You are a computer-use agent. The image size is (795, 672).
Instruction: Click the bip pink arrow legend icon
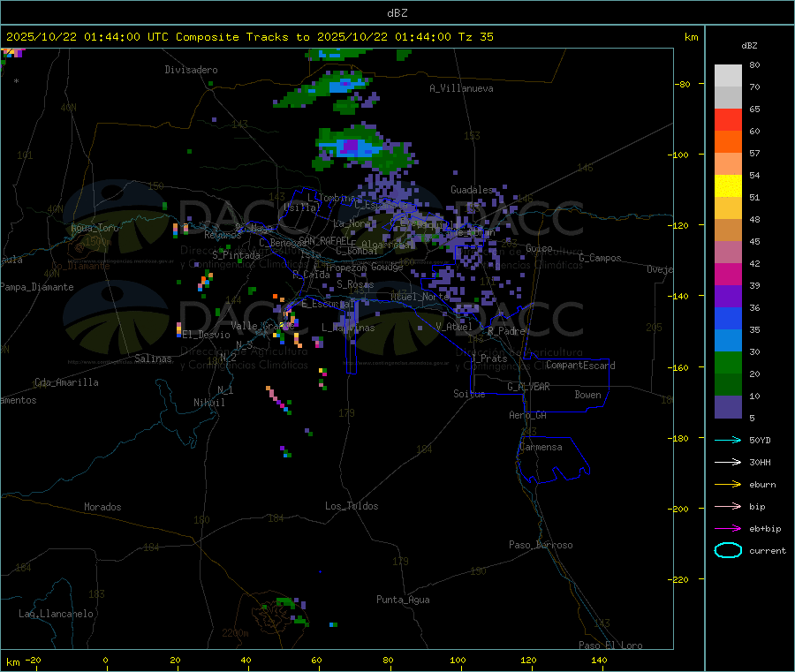click(x=728, y=506)
